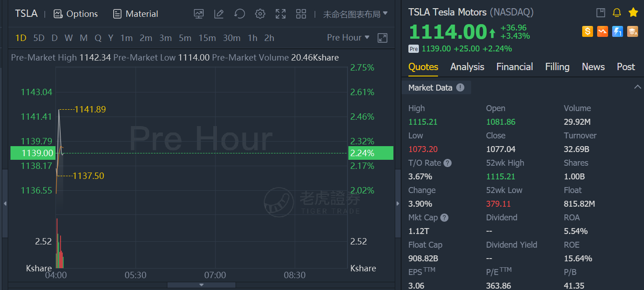This screenshot has height=290, width=644.
Task: Click the 1141.89 high price marker
Action: click(x=90, y=109)
